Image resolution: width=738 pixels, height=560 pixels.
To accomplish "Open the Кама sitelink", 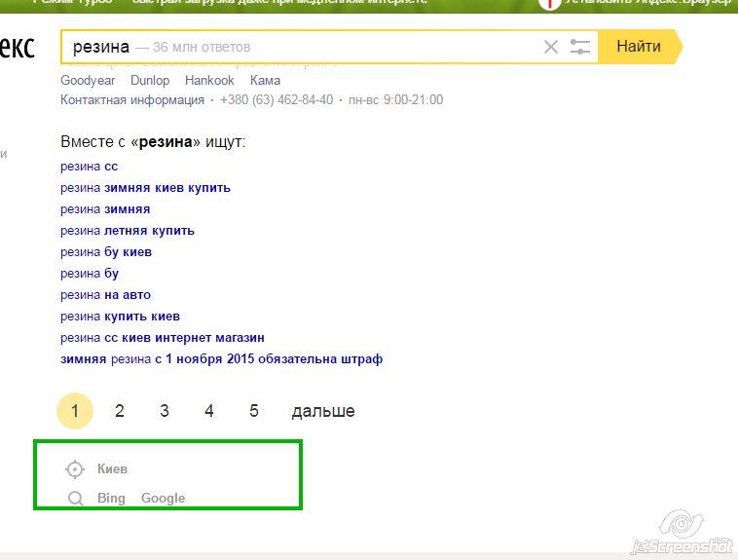I will (x=265, y=81).
